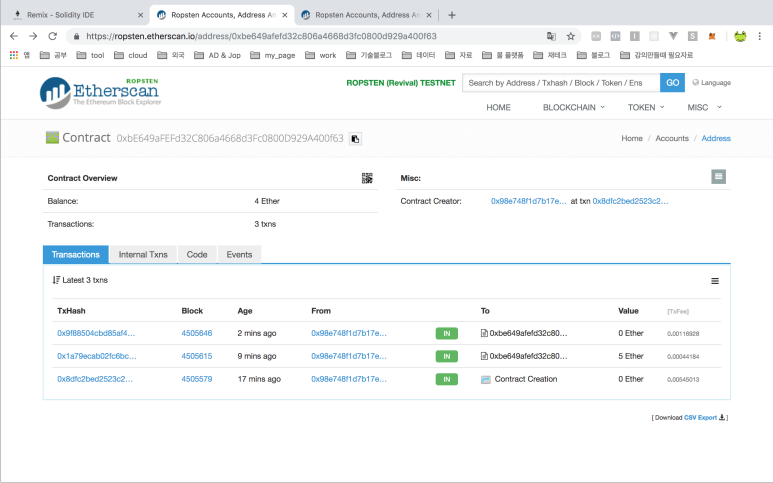Click the sort icon beside Latest 3 txns

click(x=56, y=280)
